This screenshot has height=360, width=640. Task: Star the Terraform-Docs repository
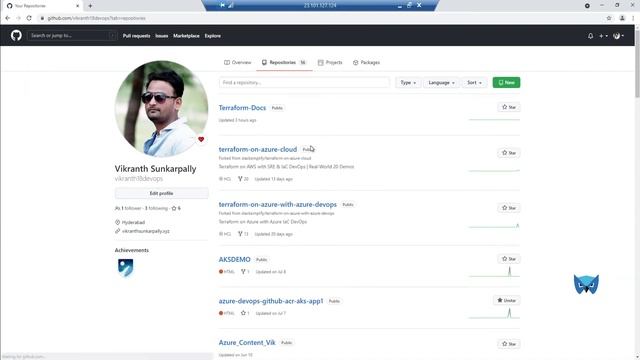[509, 107]
